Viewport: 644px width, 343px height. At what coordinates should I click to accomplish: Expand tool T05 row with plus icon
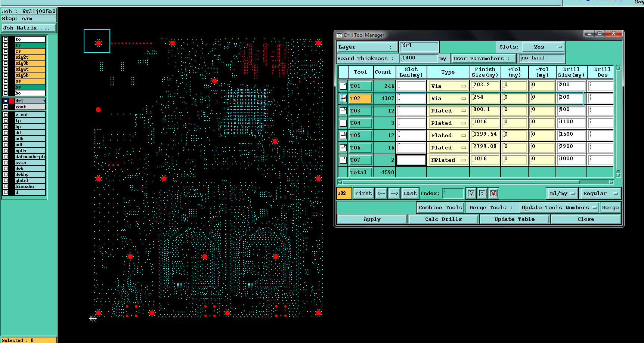point(343,135)
